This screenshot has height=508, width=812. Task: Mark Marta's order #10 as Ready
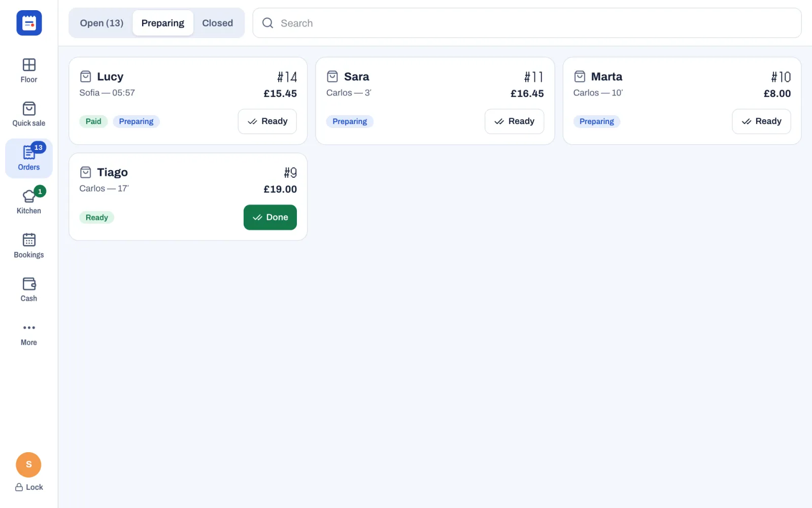[x=761, y=121]
